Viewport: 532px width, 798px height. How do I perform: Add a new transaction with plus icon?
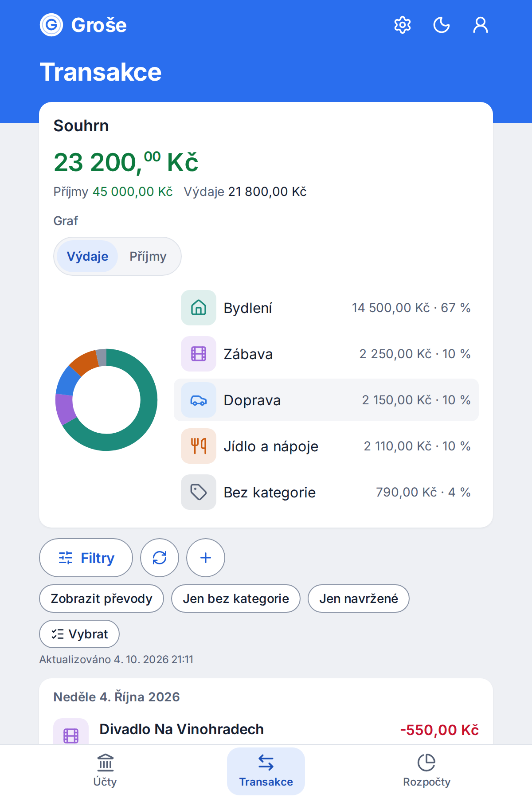(206, 558)
